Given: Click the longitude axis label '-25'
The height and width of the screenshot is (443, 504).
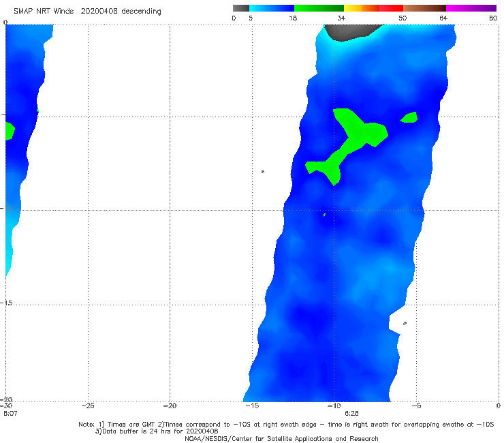Looking at the screenshot, I should pyautogui.click(x=88, y=406).
